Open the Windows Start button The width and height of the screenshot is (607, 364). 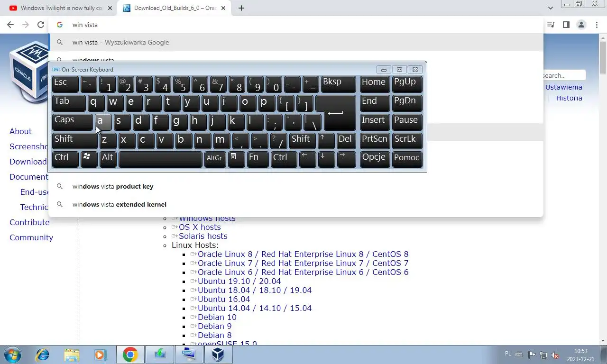(x=12, y=355)
